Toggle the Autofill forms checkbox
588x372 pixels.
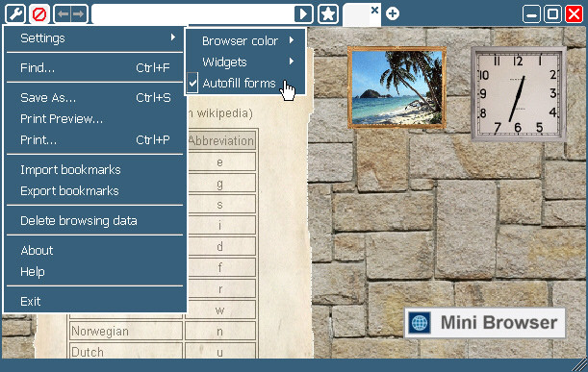click(x=192, y=84)
